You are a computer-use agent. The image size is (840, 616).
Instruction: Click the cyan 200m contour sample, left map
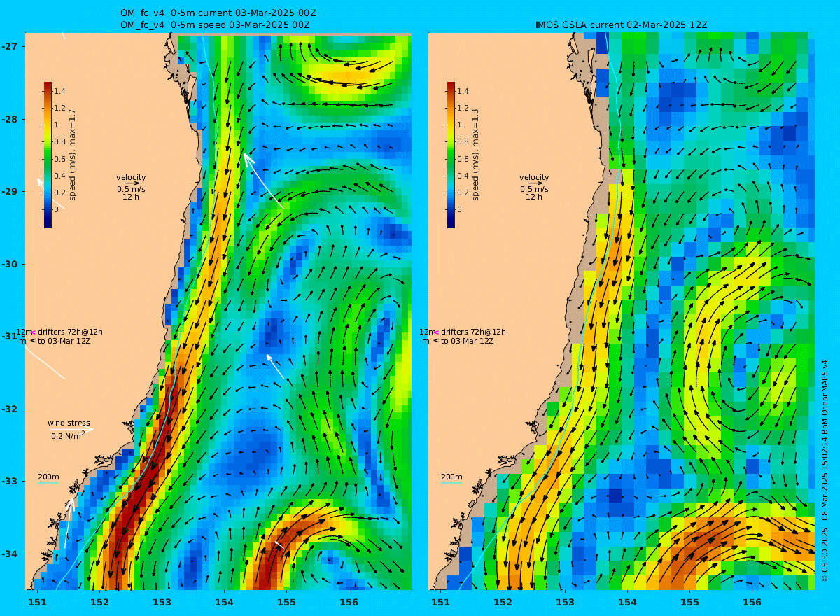48,484
